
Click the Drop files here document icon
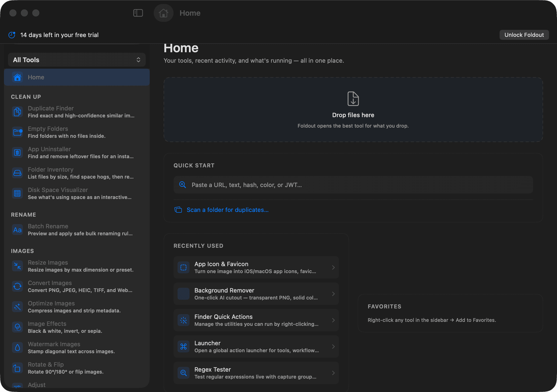(x=353, y=99)
